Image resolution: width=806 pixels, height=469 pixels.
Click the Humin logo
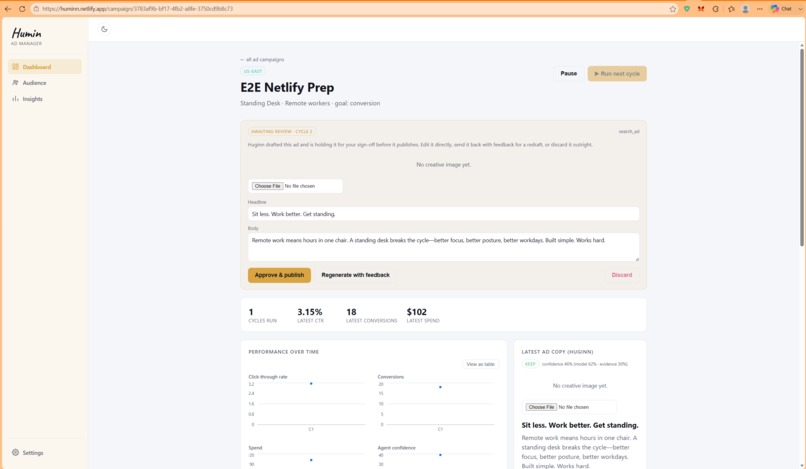tap(27, 34)
